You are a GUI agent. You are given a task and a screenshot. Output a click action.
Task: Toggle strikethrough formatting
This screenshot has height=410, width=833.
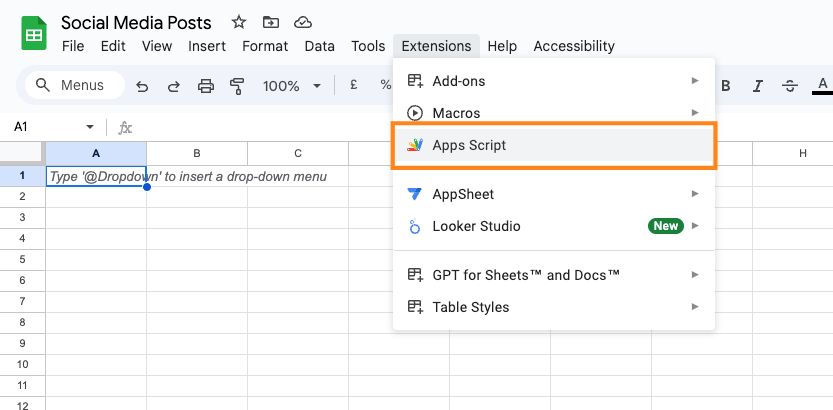pyautogui.click(x=790, y=86)
